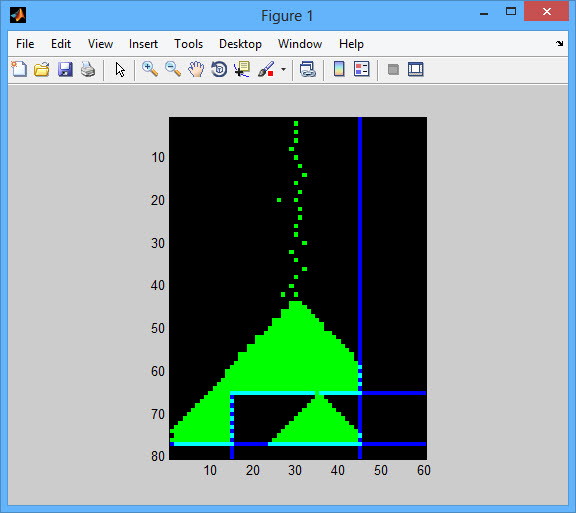Select the Edit Plot arrow tool
This screenshot has width=576, height=513.
[x=120, y=69]
